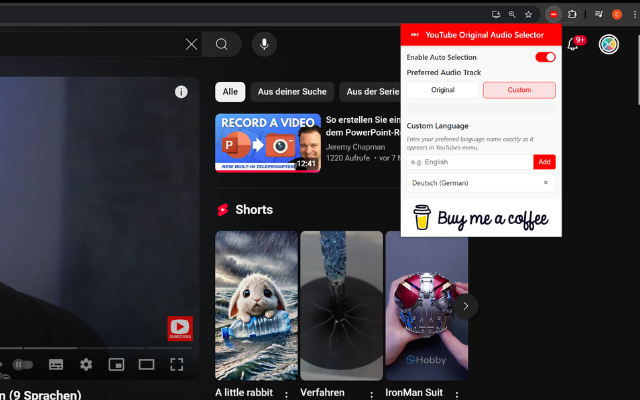Click the red Add button

[x=544, y=162]
